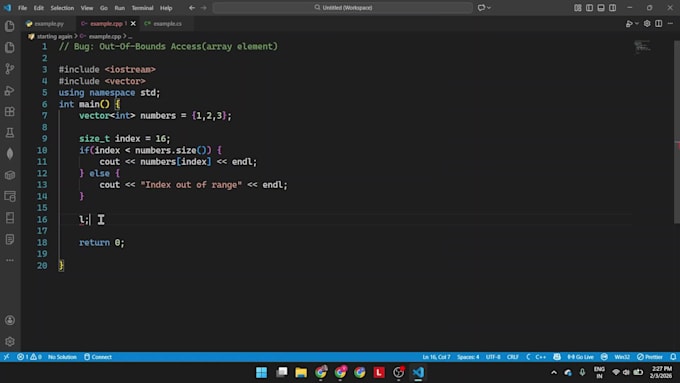Click the Untitled (Workspace) search box

(343, 8)
